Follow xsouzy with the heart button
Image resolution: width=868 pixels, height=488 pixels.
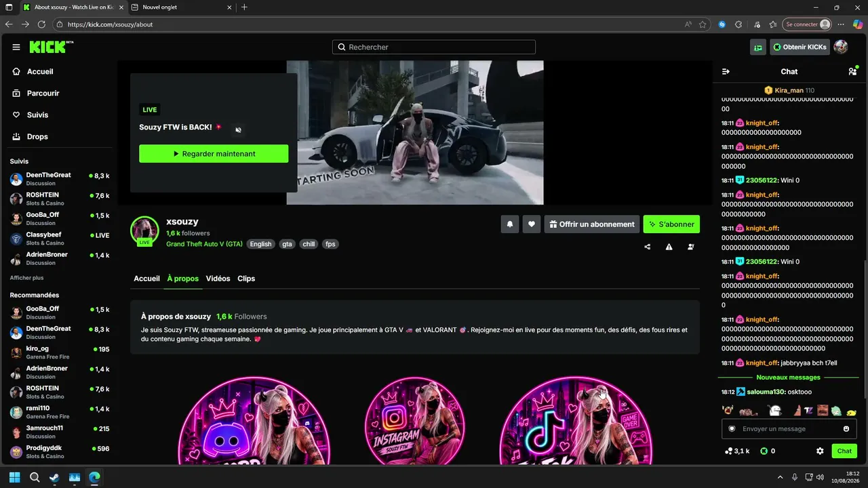pyautogui.click(x=532, y=224)
